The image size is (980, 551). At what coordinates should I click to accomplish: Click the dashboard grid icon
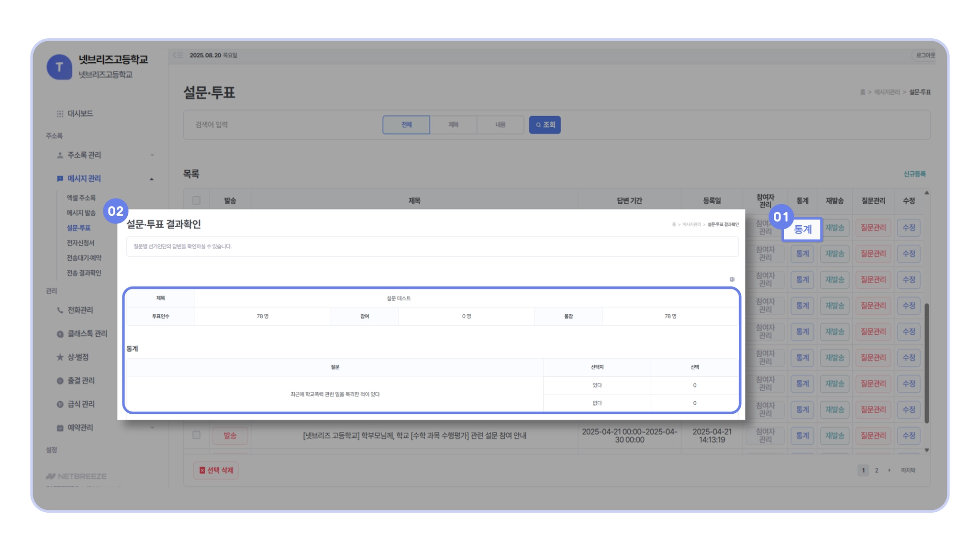[60, 114]
